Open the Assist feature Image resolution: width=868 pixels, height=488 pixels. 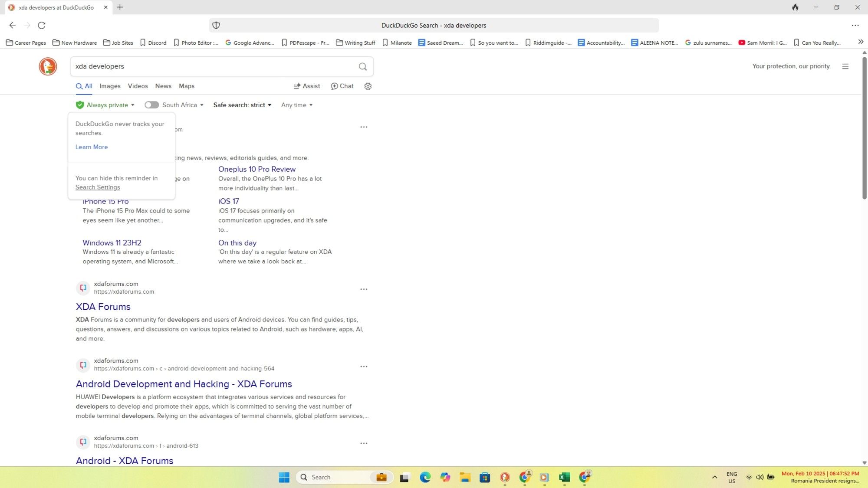pyautogui.click(x=306, y=86)
